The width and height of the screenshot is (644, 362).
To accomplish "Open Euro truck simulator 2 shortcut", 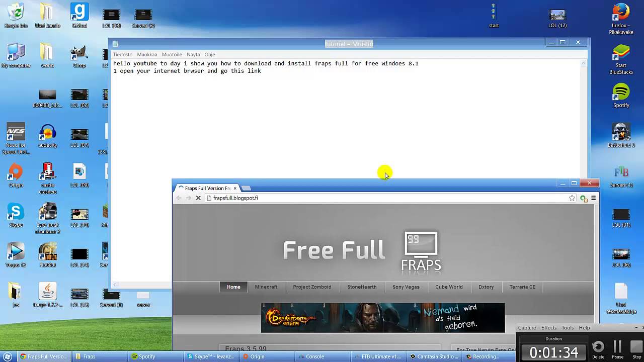I will 47,219.
